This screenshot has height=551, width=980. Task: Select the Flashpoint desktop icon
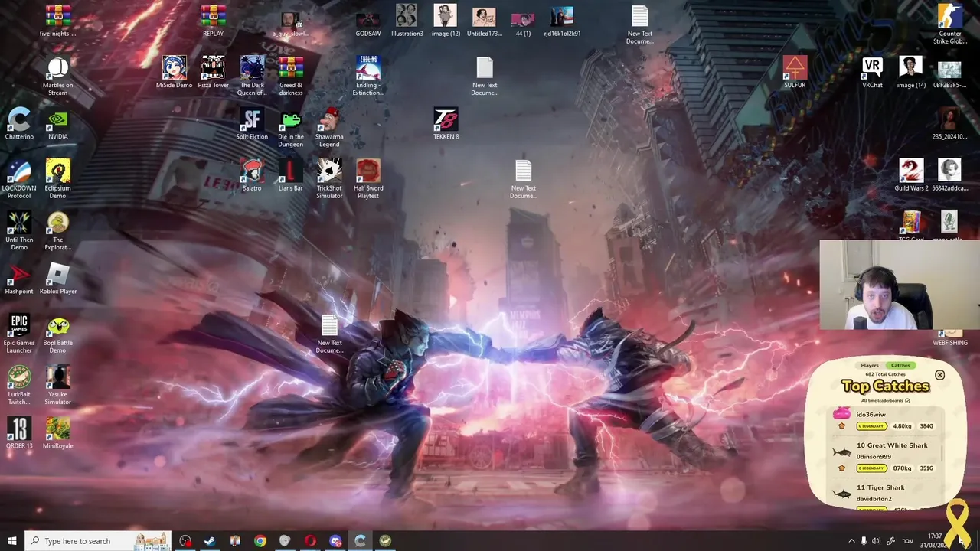[19, 279]
